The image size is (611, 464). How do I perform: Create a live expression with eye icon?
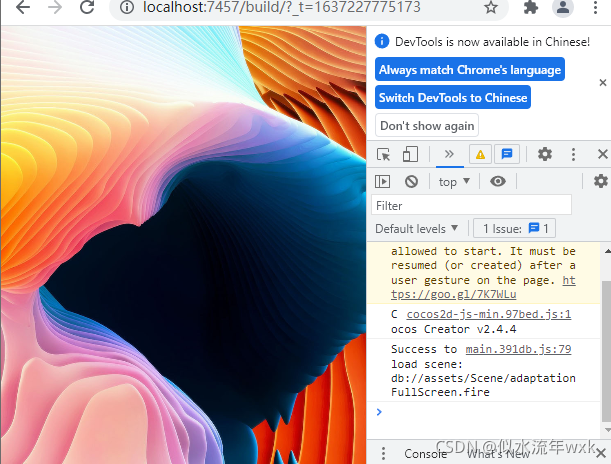(498, 181)
